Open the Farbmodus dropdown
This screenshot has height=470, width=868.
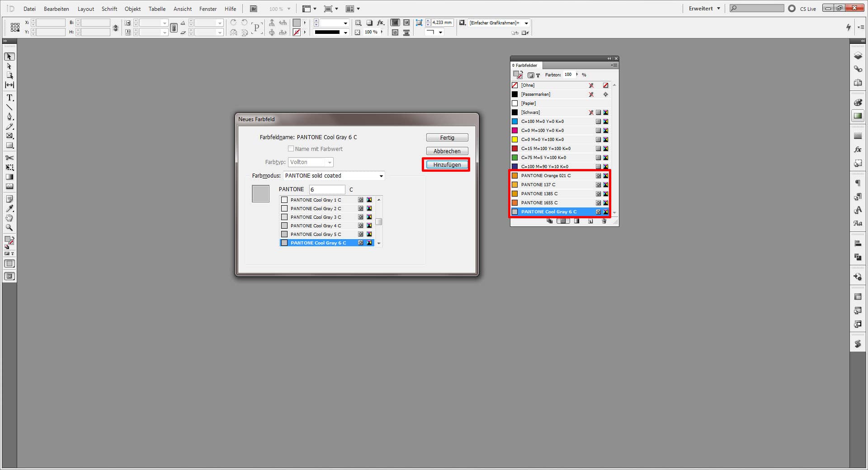click(x=381, y=176)
